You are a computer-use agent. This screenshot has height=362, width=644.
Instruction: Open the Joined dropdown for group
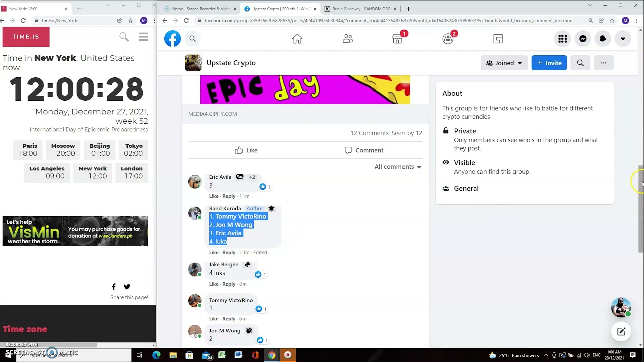[x=504, y=63]
